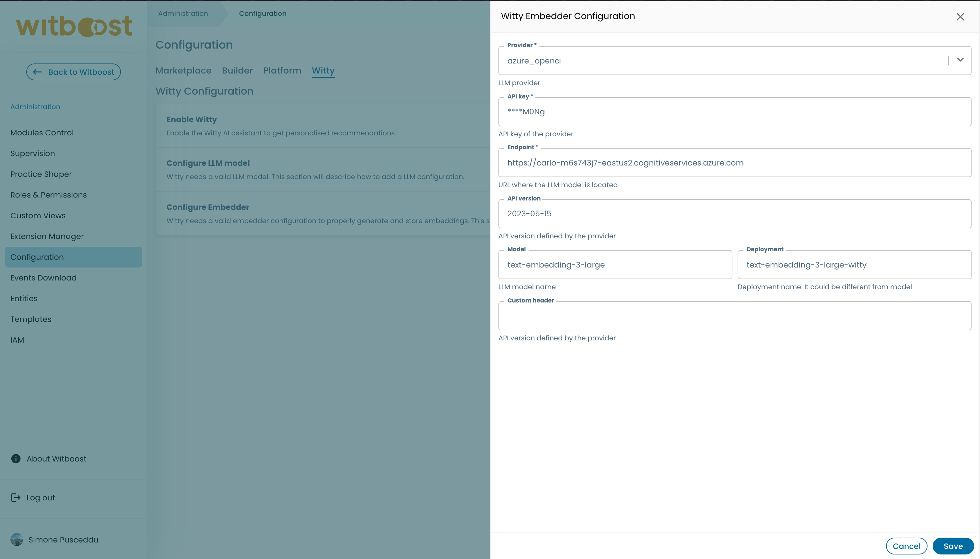Select the Model text field

[x=615, y=265]
